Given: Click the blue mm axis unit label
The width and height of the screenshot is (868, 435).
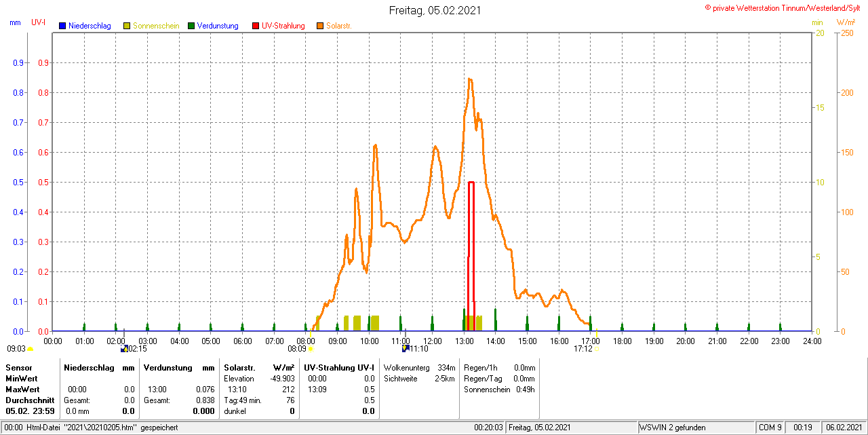Looking at the screenshot, I should click(15, 23).
